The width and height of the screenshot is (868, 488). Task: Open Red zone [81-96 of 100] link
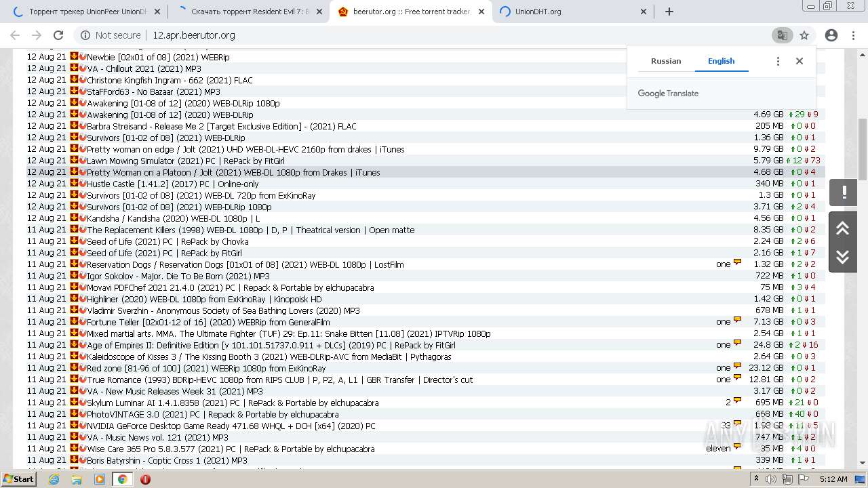click(206, 368)
